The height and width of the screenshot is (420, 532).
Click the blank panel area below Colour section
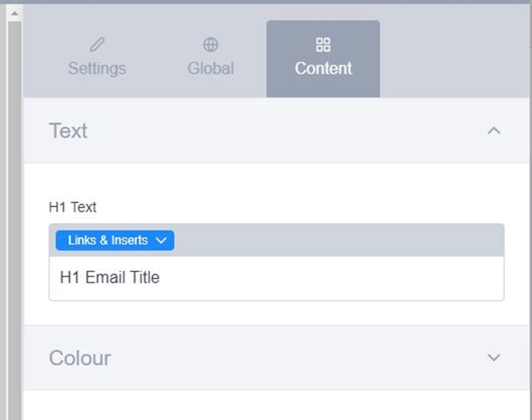277,405
